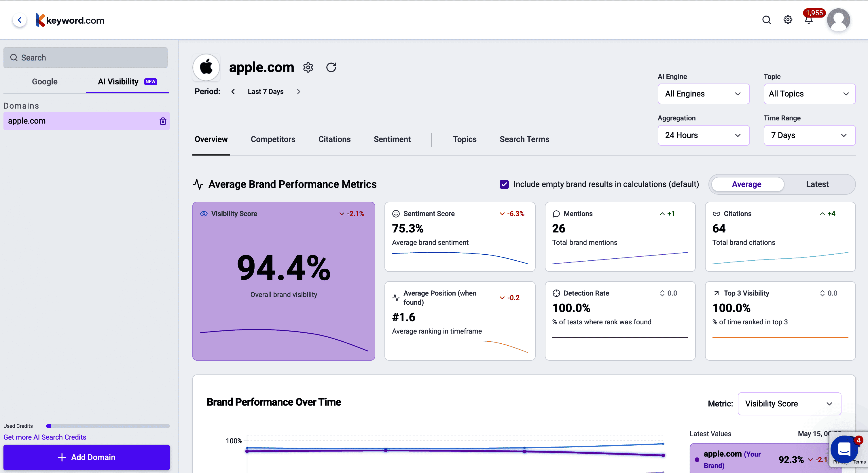Open the search magnifier in top bar
This screenshot has height=473, width=868.
coord(766,20)
